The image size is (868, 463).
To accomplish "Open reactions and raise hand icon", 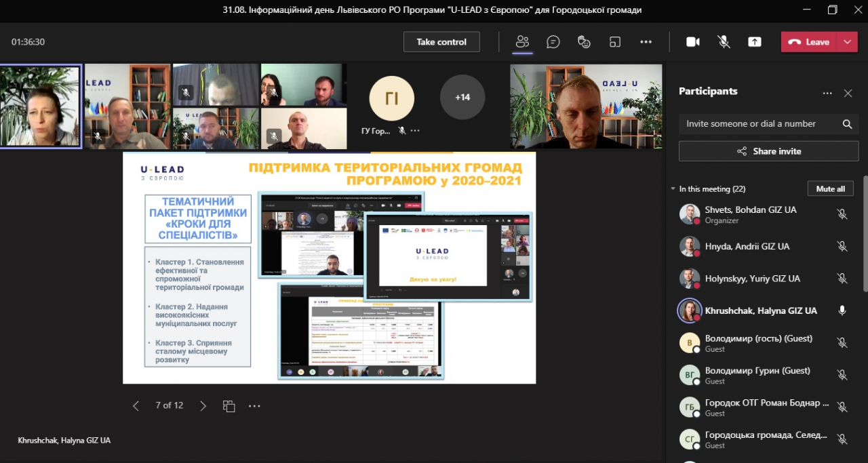I will (584, 42).
